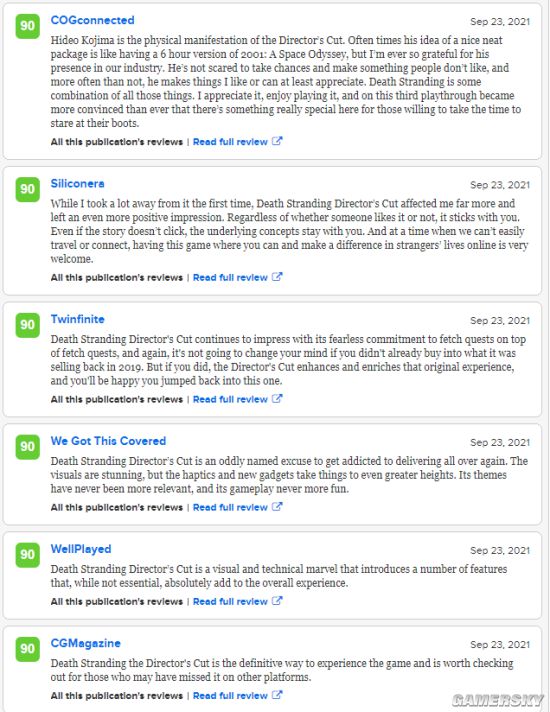
Task: Open the WellPlayed publication link
Action: point(81,549)
